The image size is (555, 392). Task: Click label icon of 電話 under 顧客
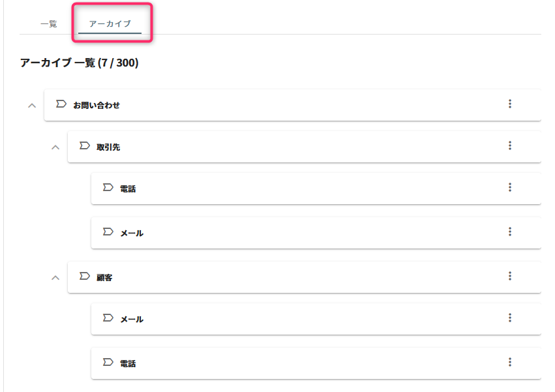click(108, 362)
